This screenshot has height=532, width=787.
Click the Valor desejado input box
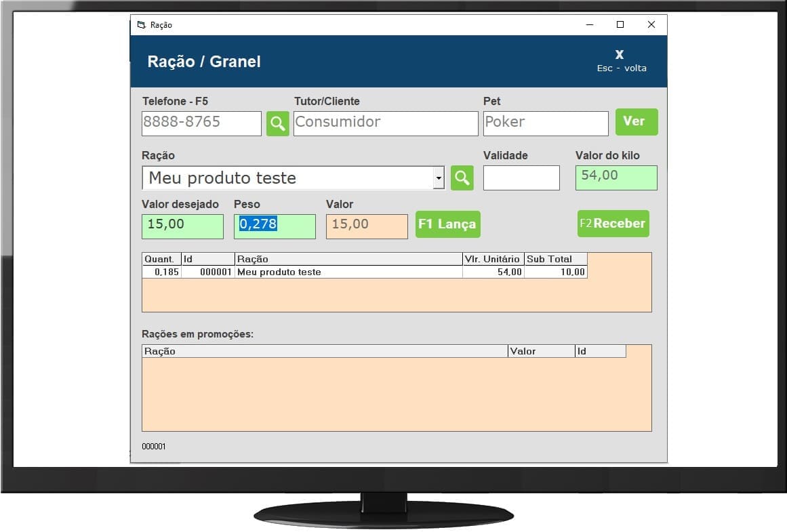[182, 226]
